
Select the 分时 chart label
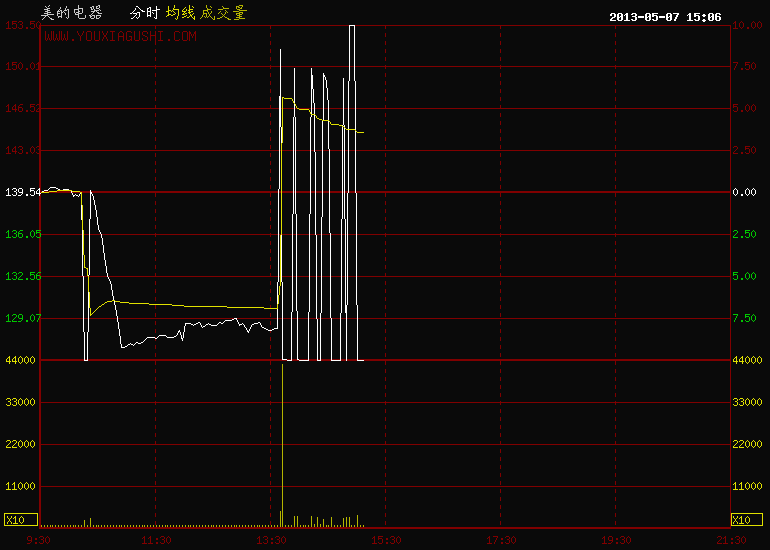point(145,13)
